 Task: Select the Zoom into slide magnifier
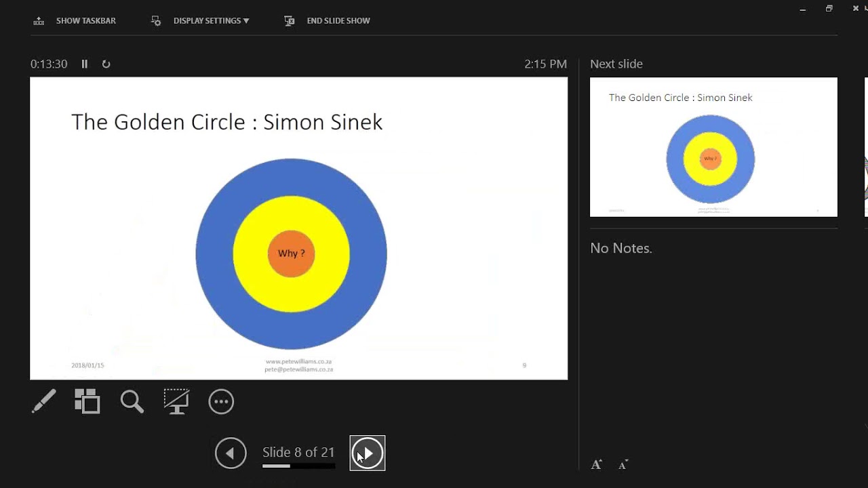click(132, 401)
